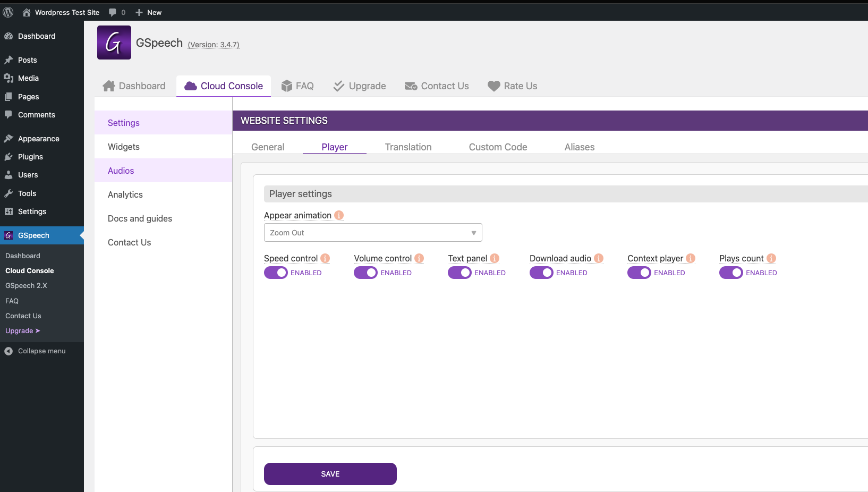Select the Player settings tab
This screenshot has width=868, height=492.
click(x=335, y=147)
